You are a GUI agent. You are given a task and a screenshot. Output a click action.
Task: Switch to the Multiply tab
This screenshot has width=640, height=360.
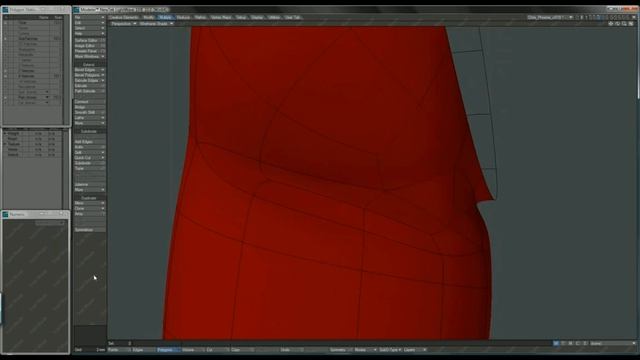pyautogui.click(x=165, y=18)
